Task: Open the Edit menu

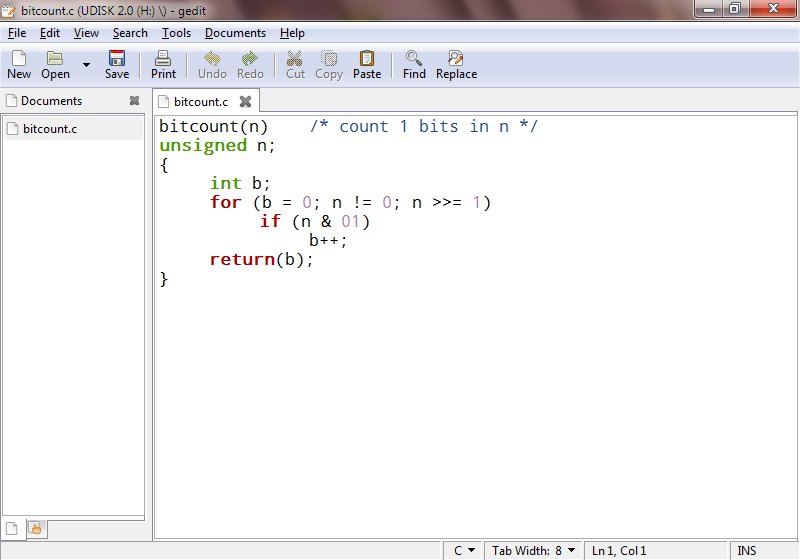Action: coord(49,33)
